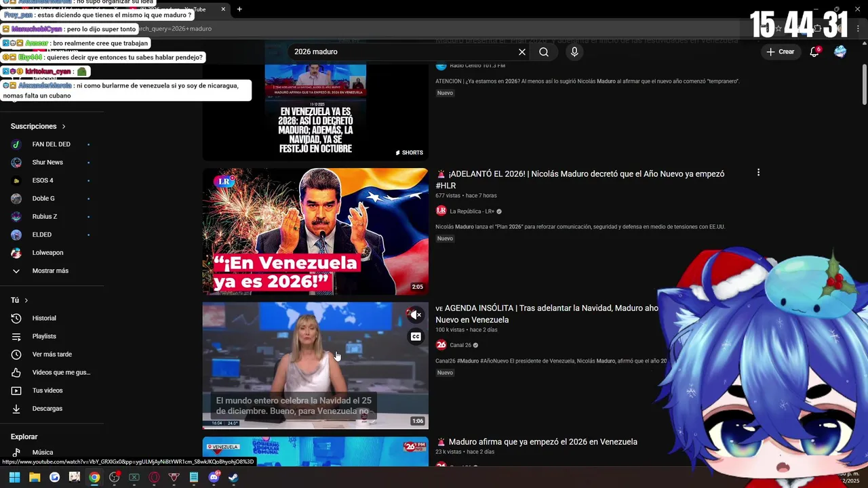Click the La República channel avatar
This screenshot has height=488, width=868.
[x=441, y=211]
